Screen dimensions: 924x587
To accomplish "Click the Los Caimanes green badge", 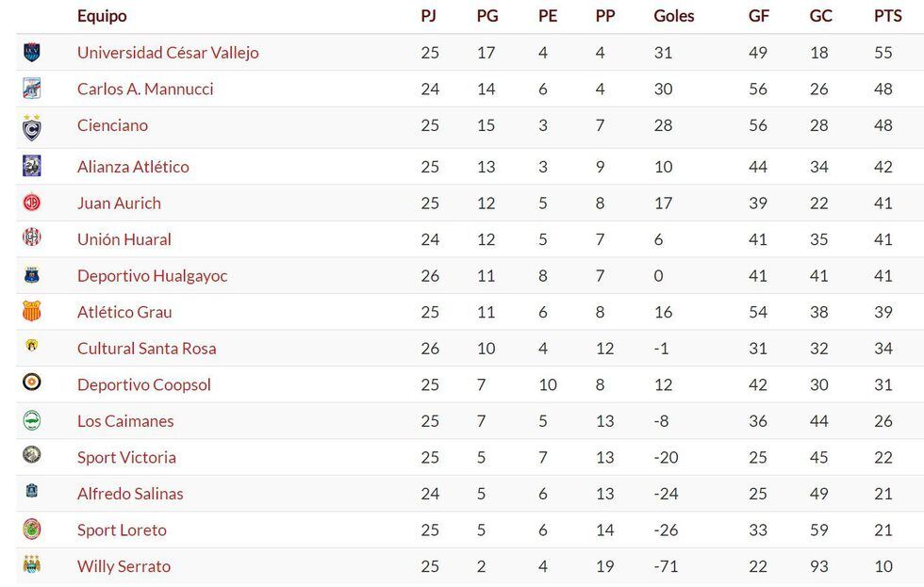I will coord(32,420).
